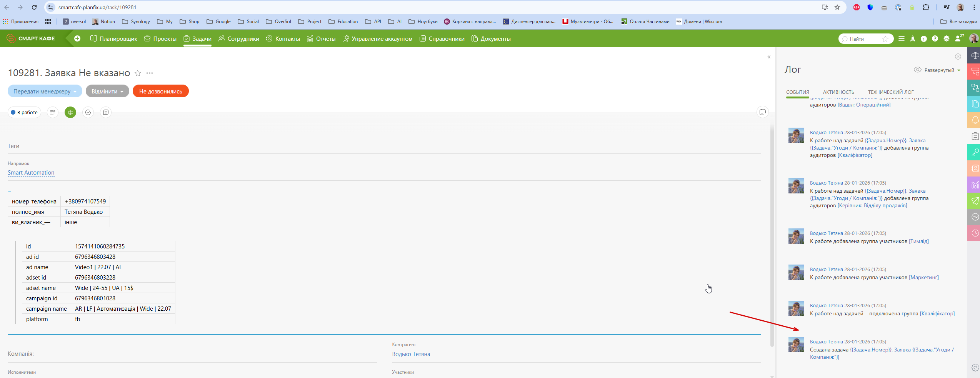
Task: Go to Проекты menu item
Action: click(x=160, y=39)
